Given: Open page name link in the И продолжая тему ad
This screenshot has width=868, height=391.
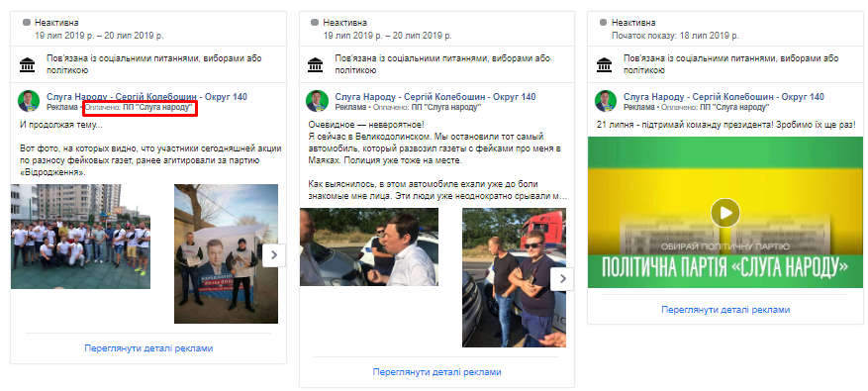Looking at the screenshot, I should click(x=146, y=97).
